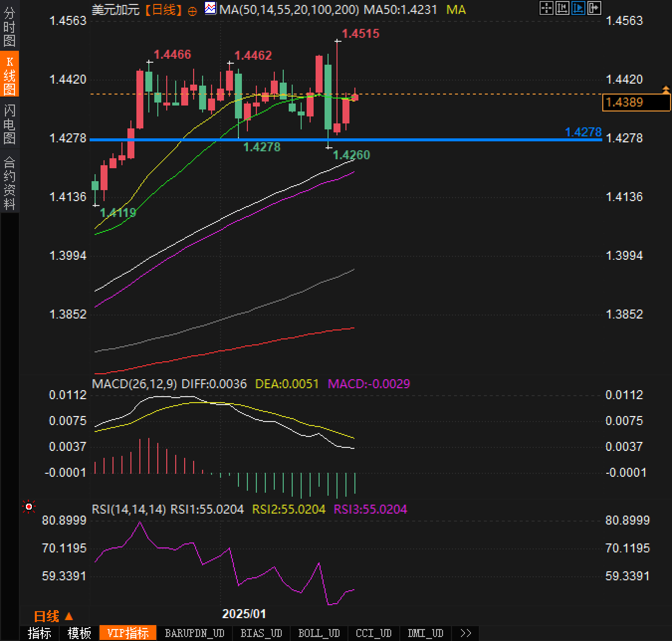The width and height of the screenshot is (672, 641).
Task: Switch to 闪电图 view in sidebar
Action: (x=9, y=124)
